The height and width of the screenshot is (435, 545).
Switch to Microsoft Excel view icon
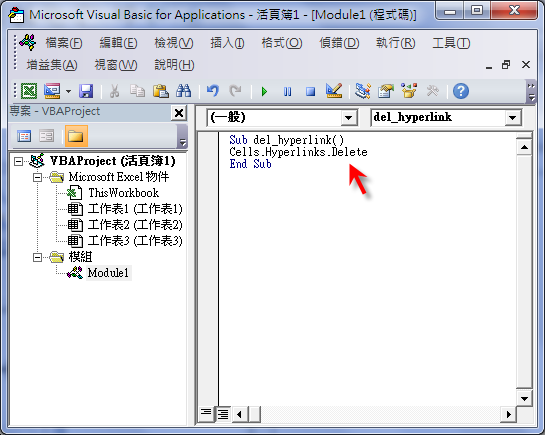pyautogui.click(x=29, y=91)
